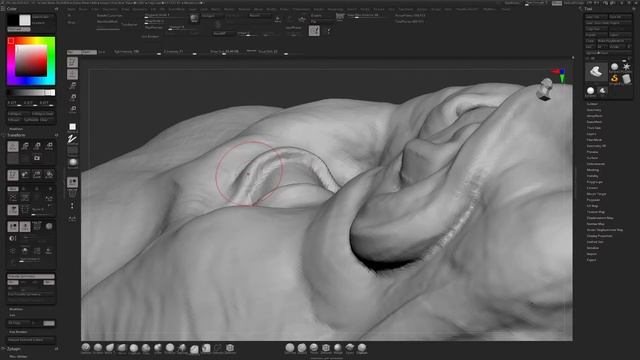Screen dimensions: 640x360
Task: Open the white alpha square on left shelf
Action: [x=73, y=127]
